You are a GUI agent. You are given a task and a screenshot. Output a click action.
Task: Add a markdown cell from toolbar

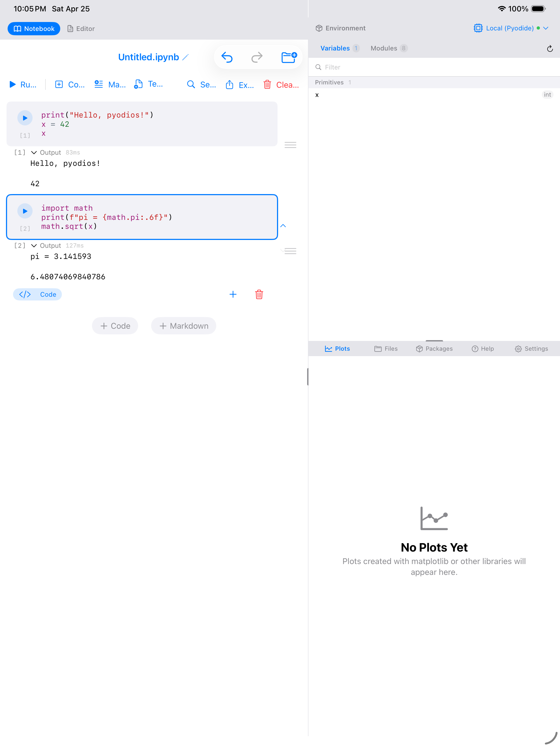pyautogui.click(x=110, y=84)
